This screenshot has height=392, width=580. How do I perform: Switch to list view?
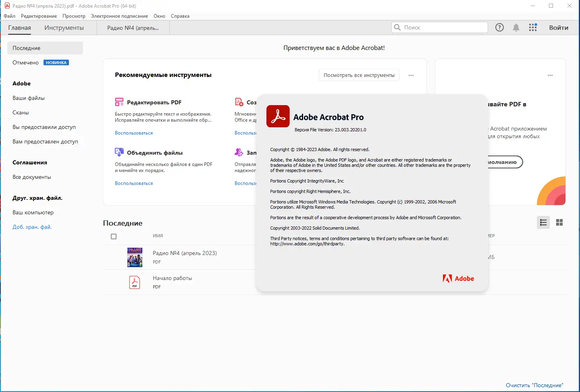tap(543, 222)
